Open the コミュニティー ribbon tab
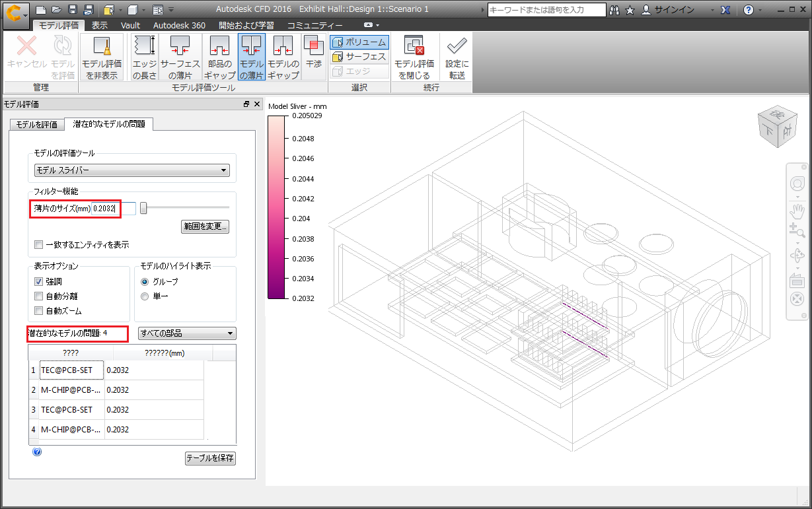 [x=314, y=25]
